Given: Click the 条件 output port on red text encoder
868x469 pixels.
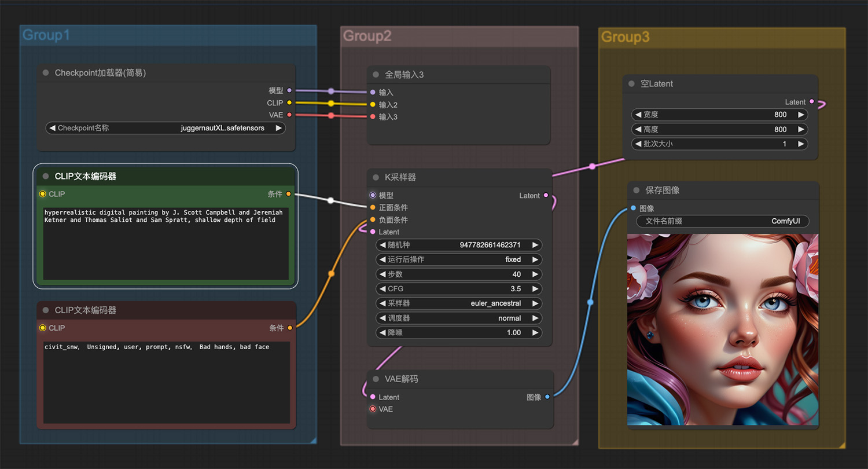Looking at the screenshot, I should 290,328.
